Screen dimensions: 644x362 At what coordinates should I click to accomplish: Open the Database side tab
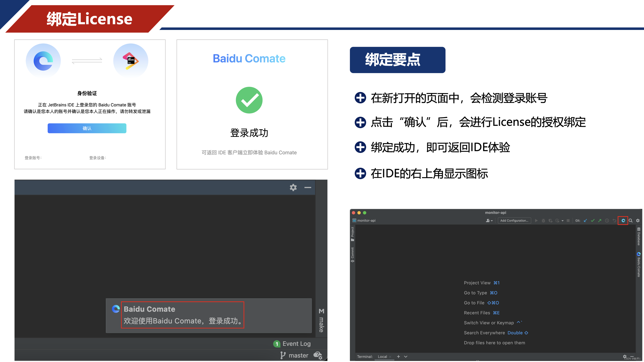point(639,236)
